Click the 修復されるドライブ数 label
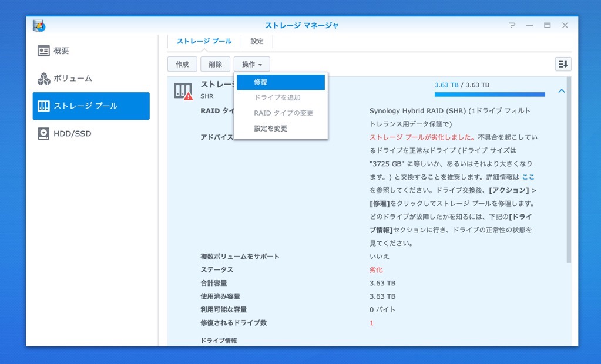 click(x=233, y=323)
